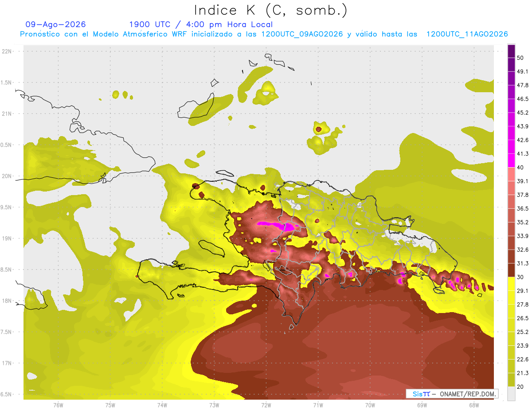The width and height of the screenshot is (532, 411).
Task: Select the longitude label "75W"
Action: 110,406
